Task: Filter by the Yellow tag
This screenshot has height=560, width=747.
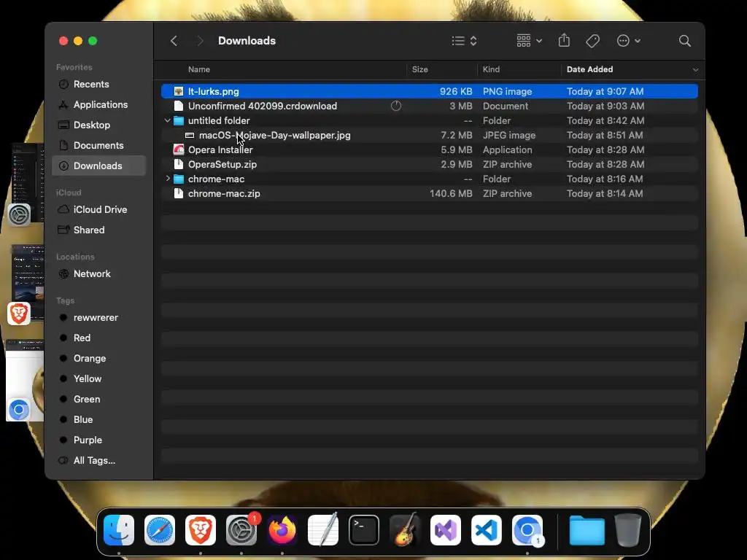Action: click(98, 379)
